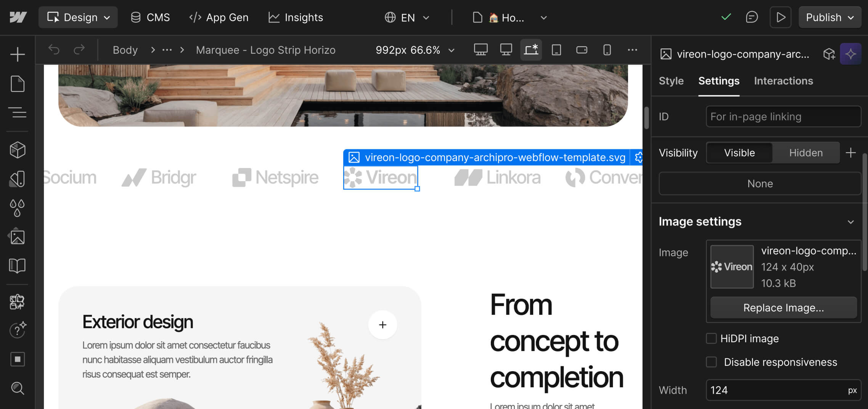
Task: Open selected image settings gear on canvas
Action: [x=638, y=157]
